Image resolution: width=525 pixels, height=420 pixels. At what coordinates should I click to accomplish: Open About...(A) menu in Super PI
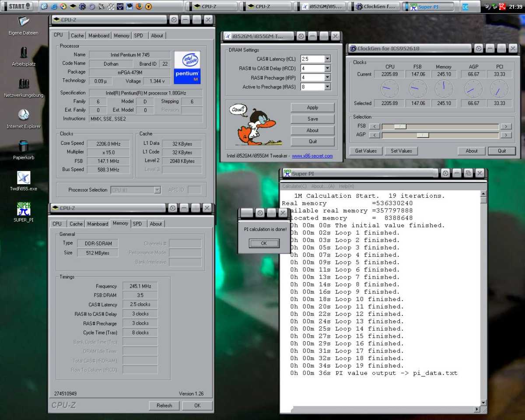point(323,186)
